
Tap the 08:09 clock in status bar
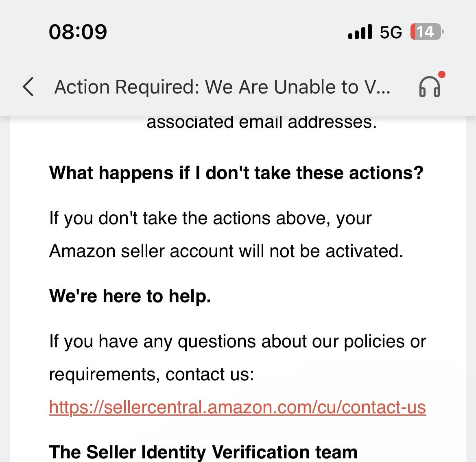pos(78,32)
